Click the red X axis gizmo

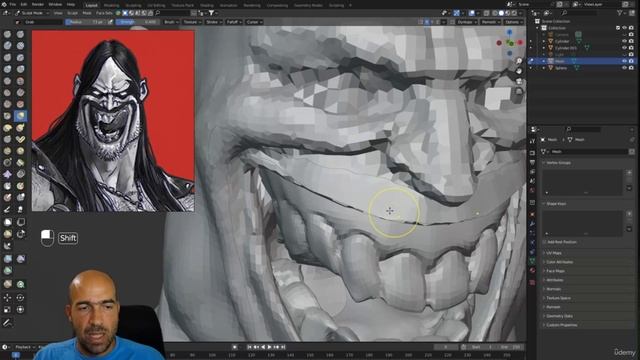point(520,42)
